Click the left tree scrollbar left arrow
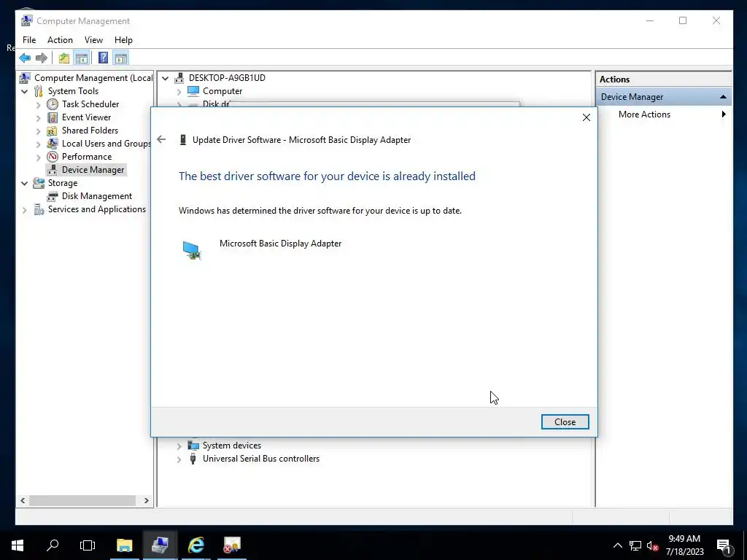 (23, 500)
